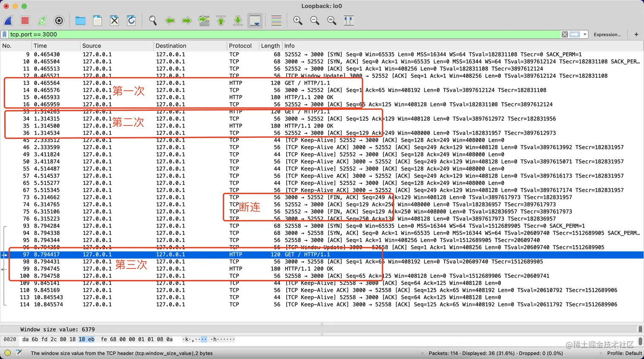Sort the list by the Time column
This screenshot has width=644, height=359.
(x=56, y=46)
